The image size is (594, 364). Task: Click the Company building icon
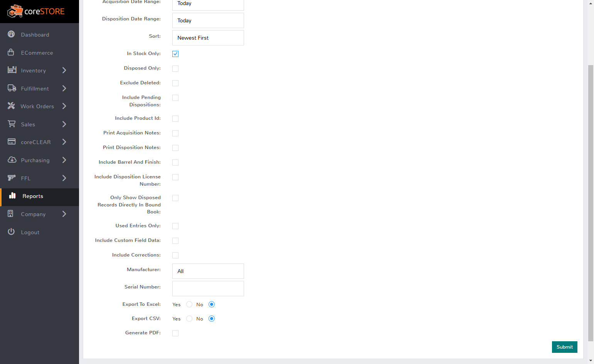point(10,213)
